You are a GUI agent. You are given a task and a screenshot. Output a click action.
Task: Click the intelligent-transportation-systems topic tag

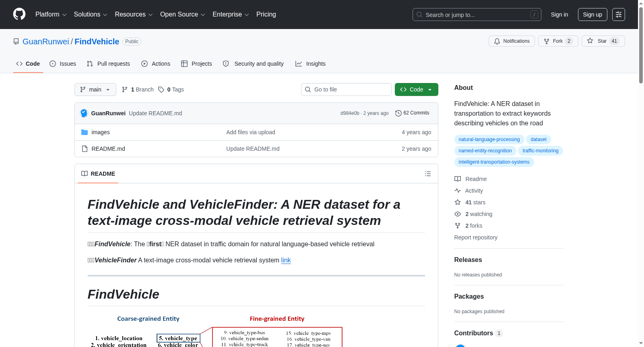(x=494, y=162)
